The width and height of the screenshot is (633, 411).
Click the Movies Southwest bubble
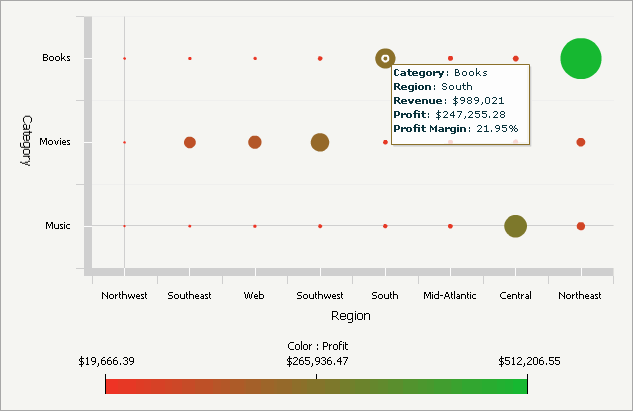coord(320,142)
